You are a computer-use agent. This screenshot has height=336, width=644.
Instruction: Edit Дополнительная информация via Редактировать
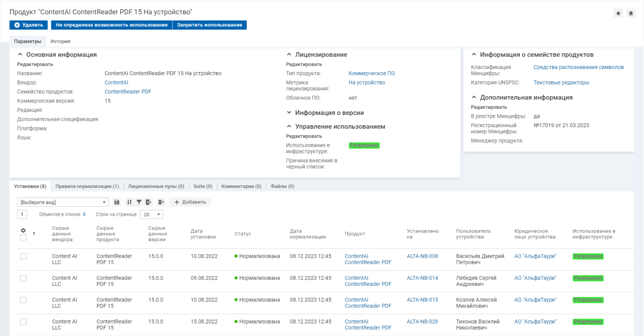point(489,107)
